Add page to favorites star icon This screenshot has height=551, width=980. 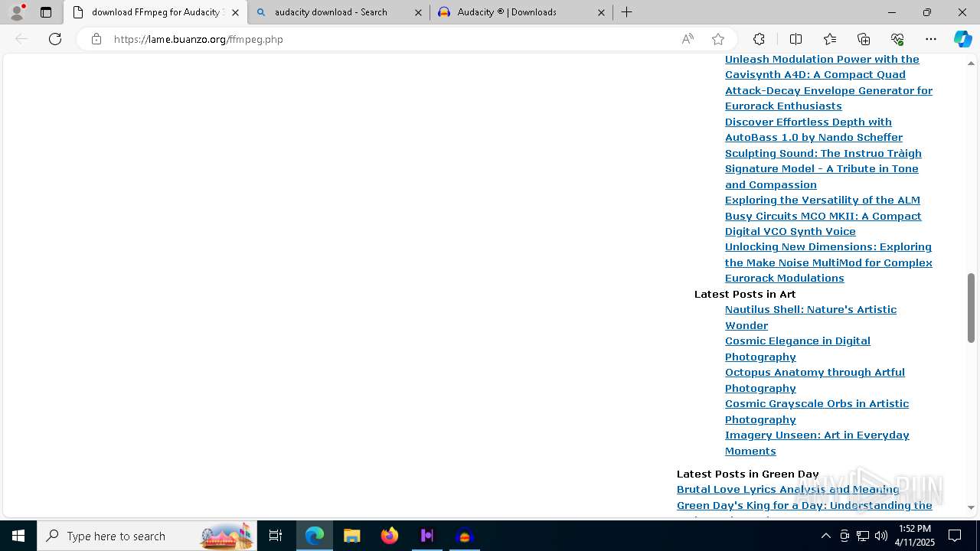718,39
